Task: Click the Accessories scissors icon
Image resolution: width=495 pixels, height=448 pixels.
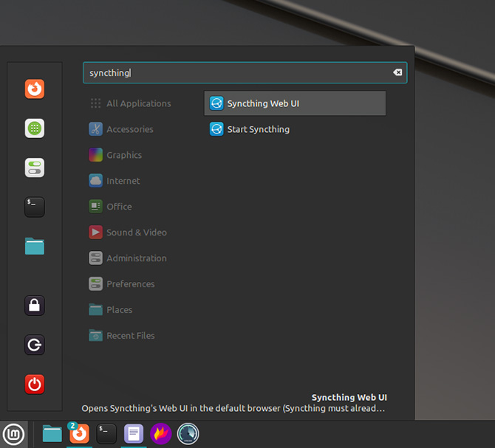Action: pos(95,129)
